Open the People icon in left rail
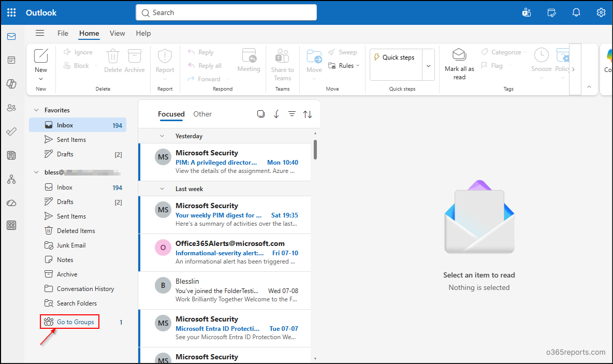613x364 pixels. click(11, 108)
